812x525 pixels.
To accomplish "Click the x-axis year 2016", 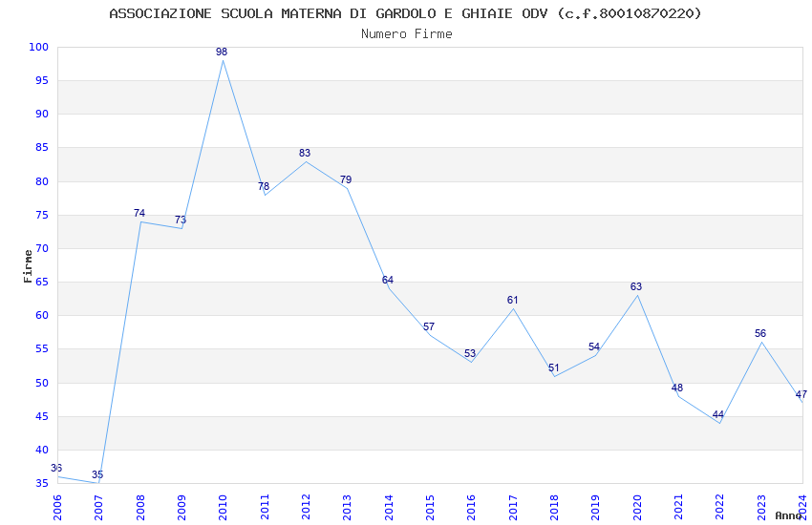I will pyautogui.click(x=472, y=508).
